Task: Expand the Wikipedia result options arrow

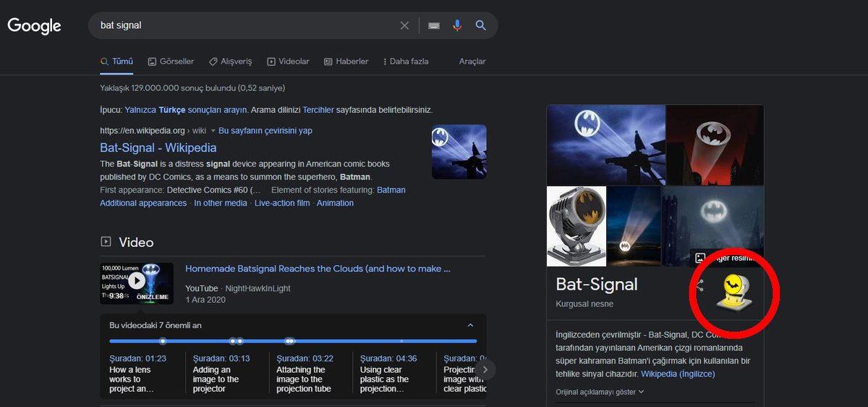Action: [x=213, y=131]
